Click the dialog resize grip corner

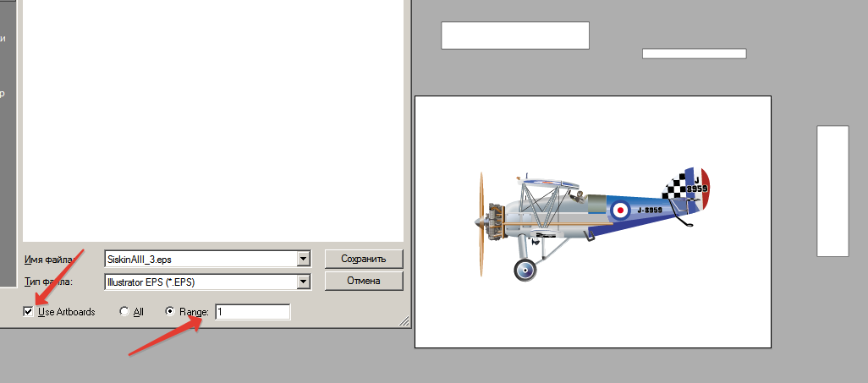[404, 321]
